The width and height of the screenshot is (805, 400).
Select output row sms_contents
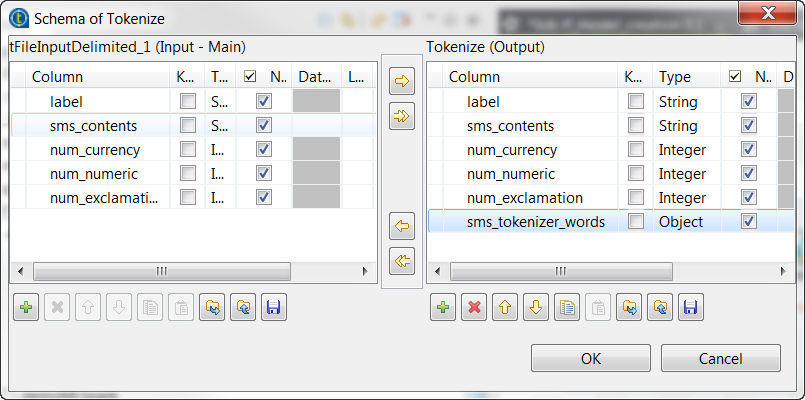pos(611,126)
